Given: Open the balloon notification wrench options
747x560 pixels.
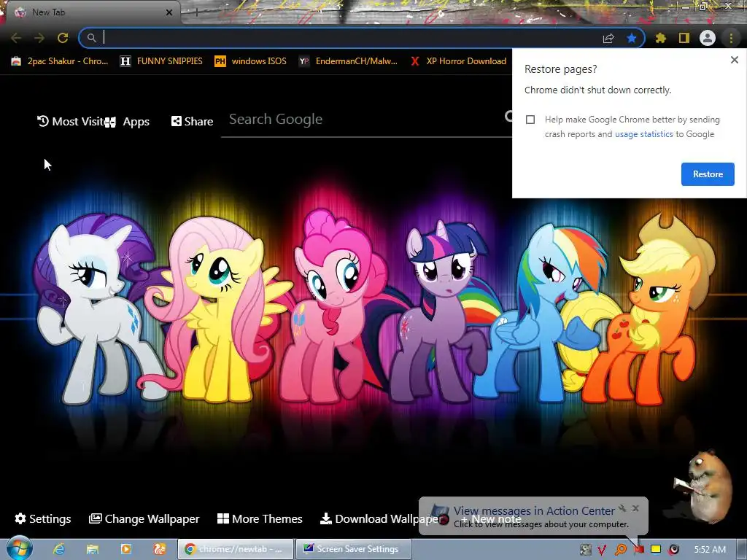Looking at the screenshot, I should 622,508.
